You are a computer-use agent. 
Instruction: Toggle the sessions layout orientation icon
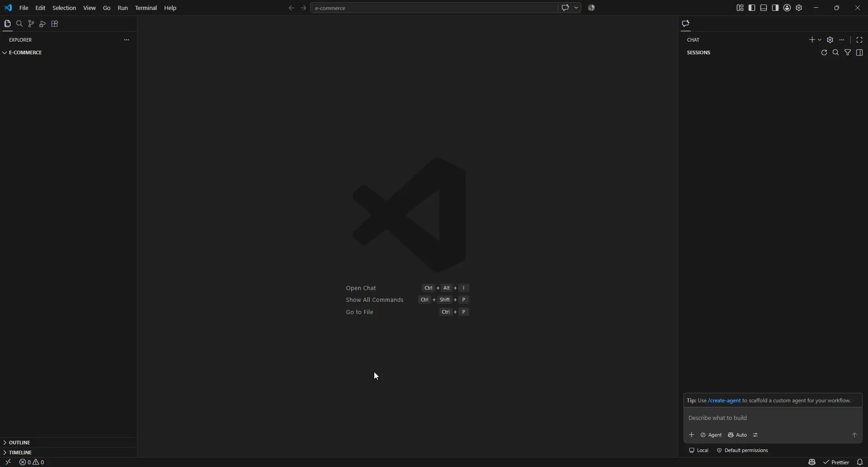point(859,52)
